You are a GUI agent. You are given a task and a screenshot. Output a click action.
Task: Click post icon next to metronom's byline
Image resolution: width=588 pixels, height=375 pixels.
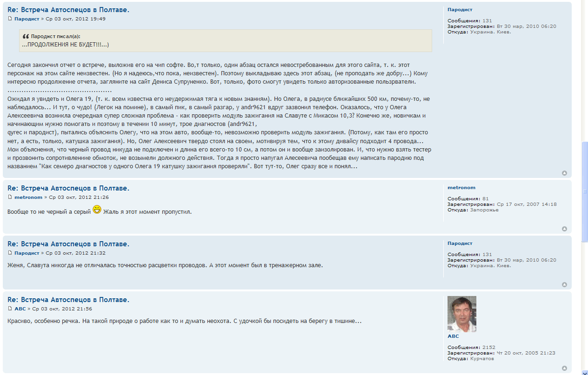click(x=10, y=197)
